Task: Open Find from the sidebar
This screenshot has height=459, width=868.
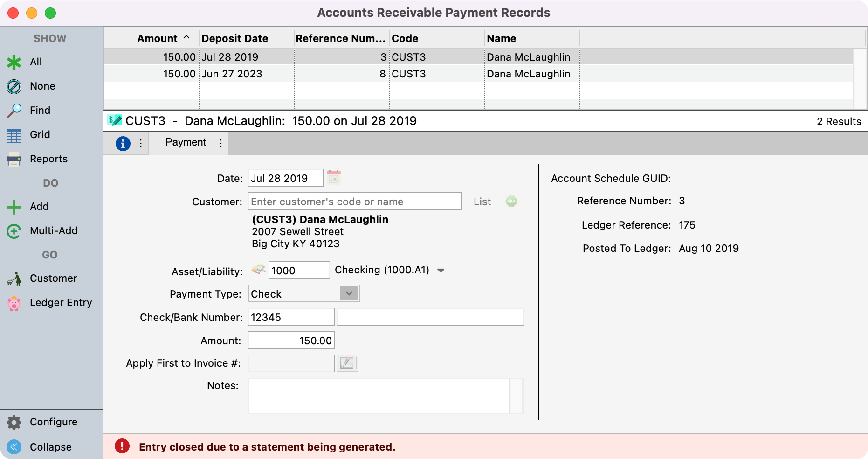Action: (x=40, y=111)
